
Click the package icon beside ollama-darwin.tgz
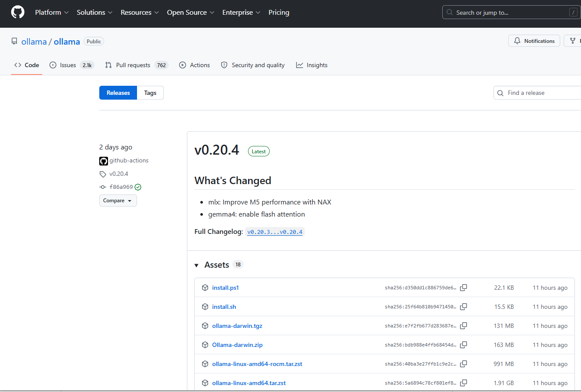click(205, 326)
